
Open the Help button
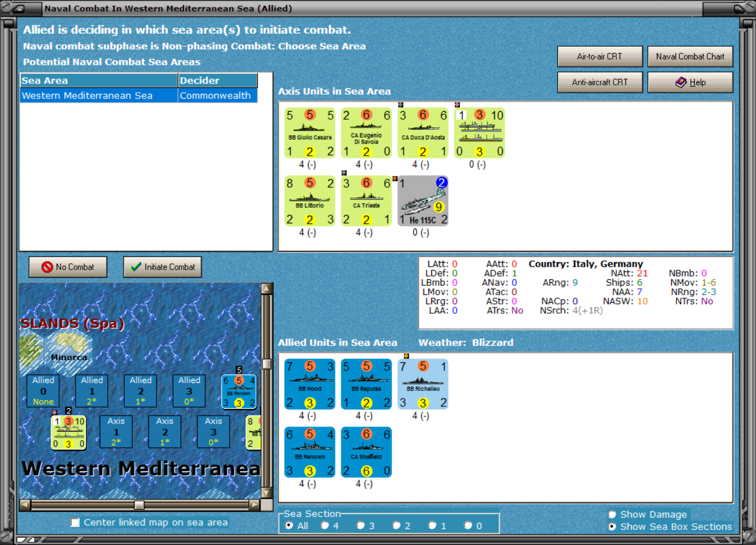(690, 82)
